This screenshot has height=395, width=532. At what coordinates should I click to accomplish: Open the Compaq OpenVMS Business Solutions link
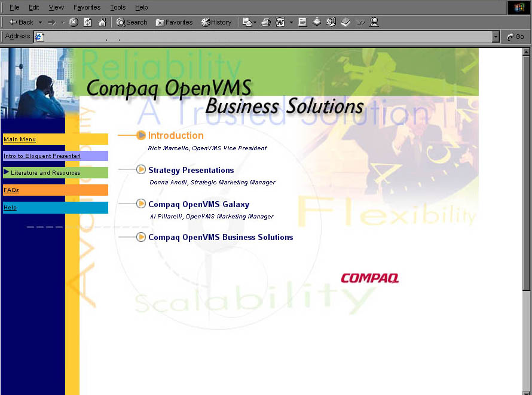[x=221, y=237]
